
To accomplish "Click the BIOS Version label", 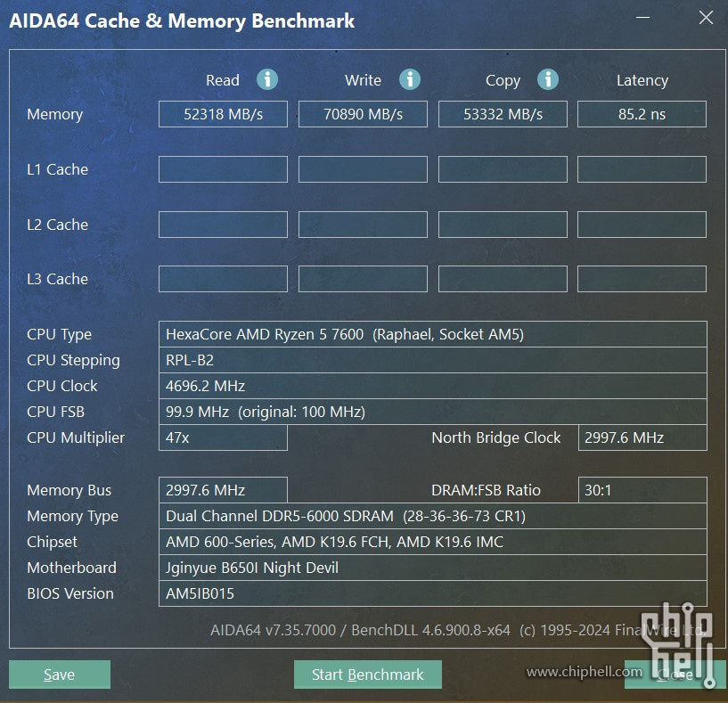I will click(x=70, y=594).
